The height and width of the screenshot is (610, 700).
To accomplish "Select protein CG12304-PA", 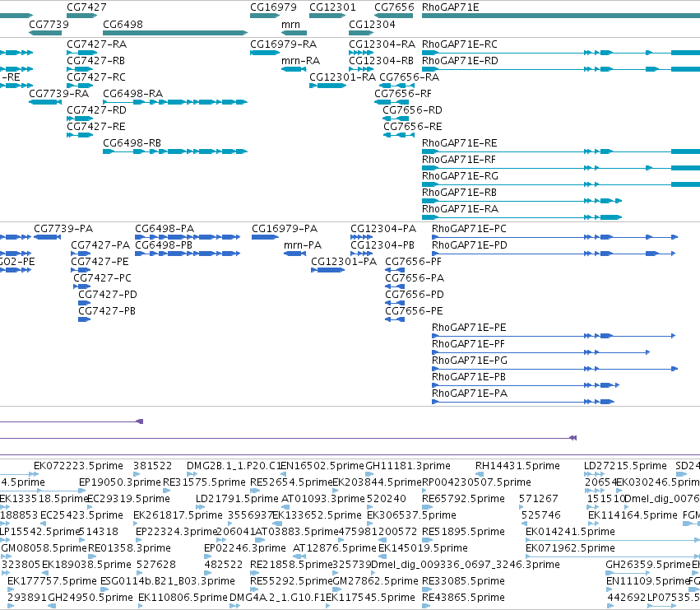I will click(x=361, y=237).
